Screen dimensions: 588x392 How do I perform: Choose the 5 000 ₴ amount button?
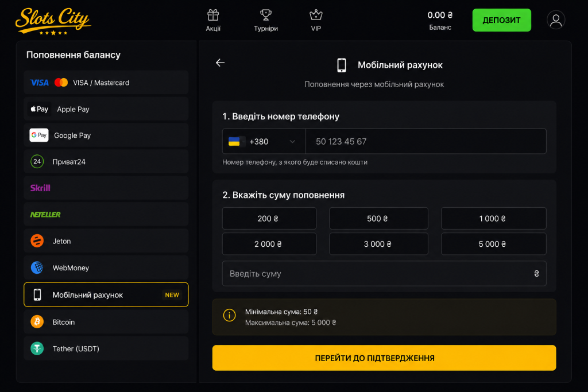click(493, 244)
